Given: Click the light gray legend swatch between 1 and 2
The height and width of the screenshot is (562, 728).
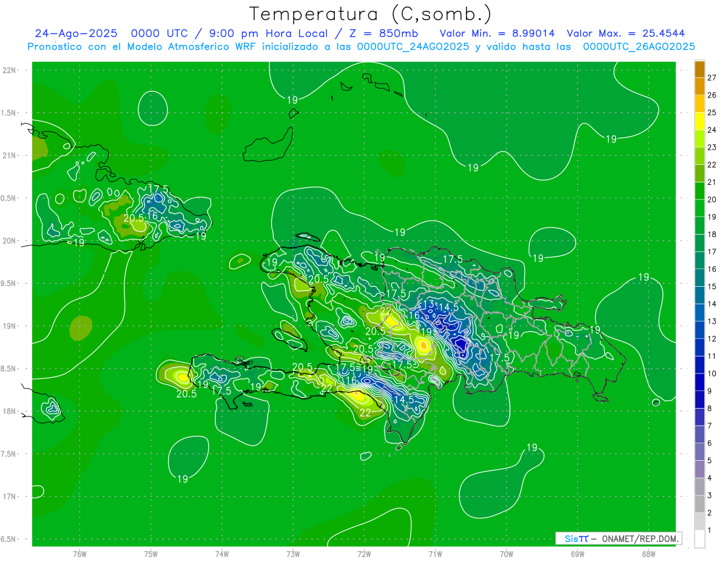Looking at the screenshot, I should [699, 521].
